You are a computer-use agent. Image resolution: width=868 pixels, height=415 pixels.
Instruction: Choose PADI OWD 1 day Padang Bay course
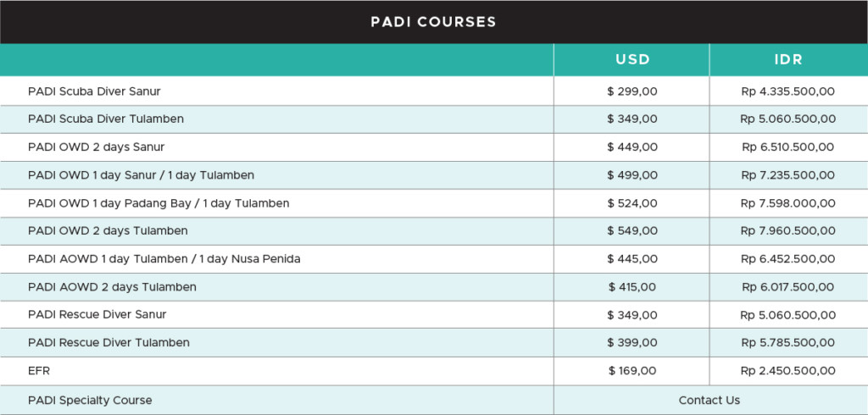coord(159,203)
